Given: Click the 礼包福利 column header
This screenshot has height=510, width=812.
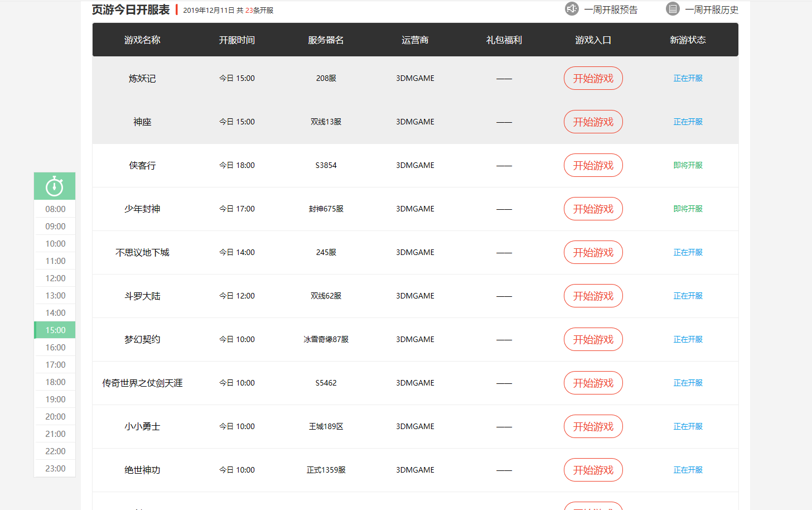Looking at the screenshot, I should [504, 40].
